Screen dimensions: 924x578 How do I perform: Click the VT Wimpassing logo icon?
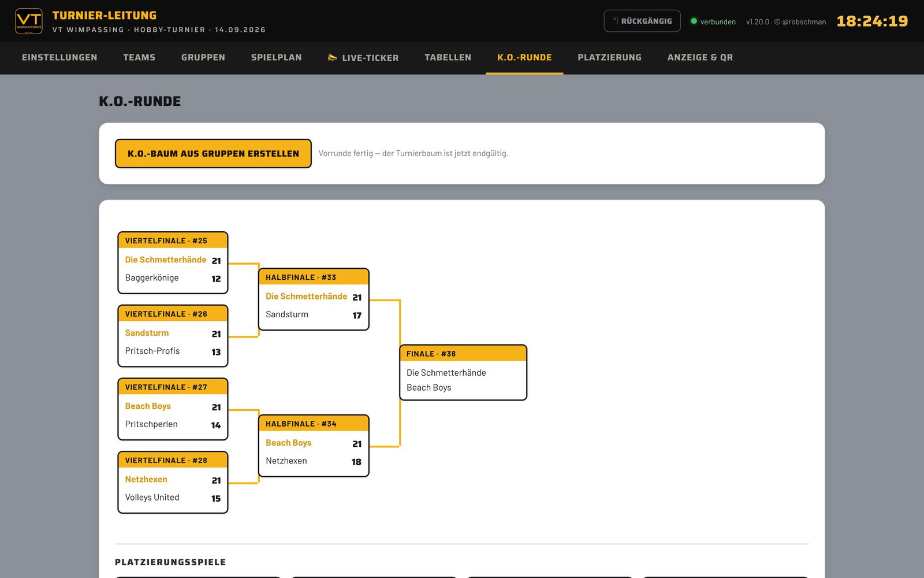[28, 21]
